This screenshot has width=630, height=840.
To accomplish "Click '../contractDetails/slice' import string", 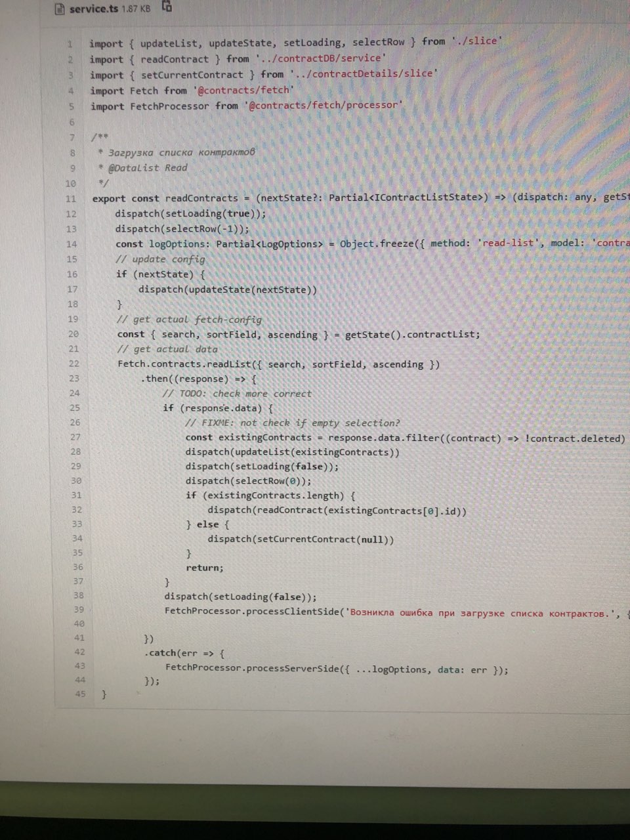I will pyautogui.click(x=364, y=73).
